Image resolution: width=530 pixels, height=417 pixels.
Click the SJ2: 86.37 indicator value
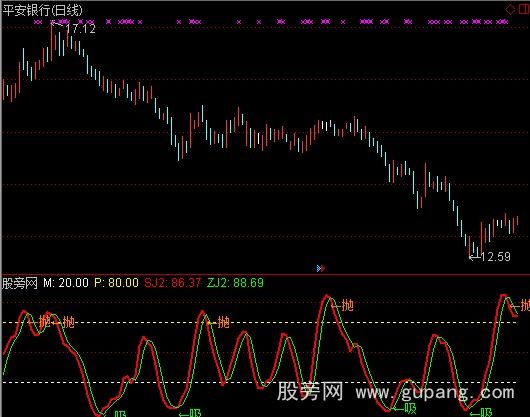coord(173,283)
